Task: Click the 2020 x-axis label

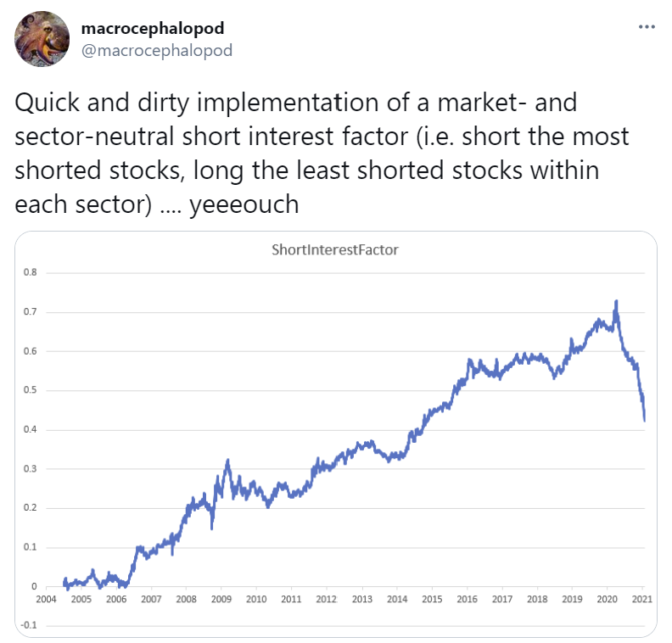Action: pyautogui.click(x=608, y=599)
